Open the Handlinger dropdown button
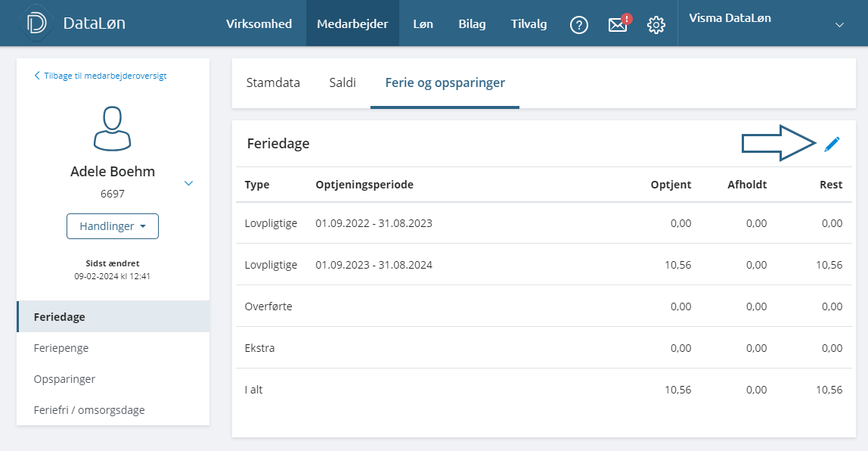The height and width of the screenshot is (451, 868). point(113,226)
